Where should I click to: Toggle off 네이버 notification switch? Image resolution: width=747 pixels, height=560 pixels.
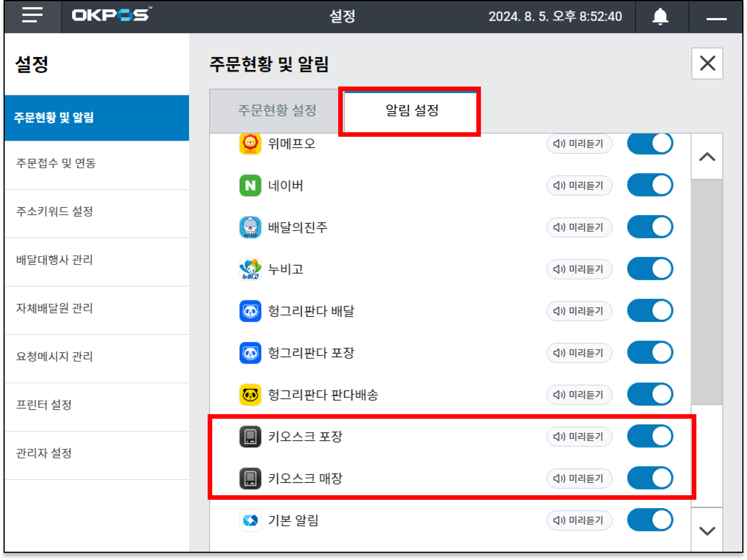[x=650, y=185]
